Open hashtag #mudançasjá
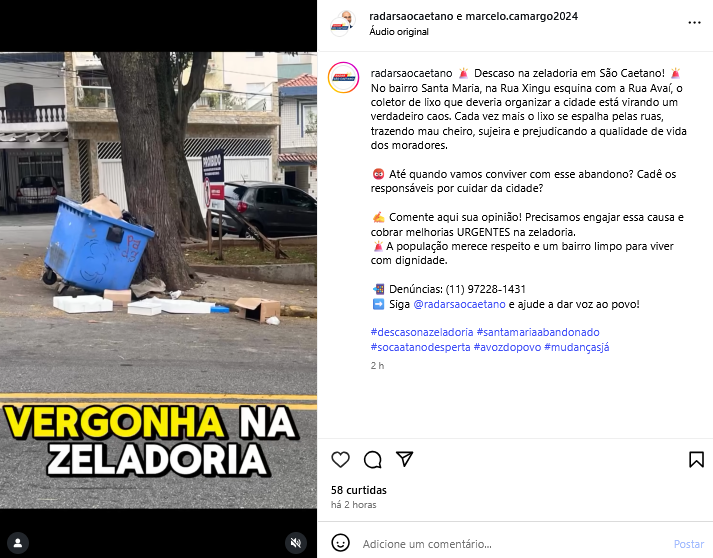 tap(577, 347)
